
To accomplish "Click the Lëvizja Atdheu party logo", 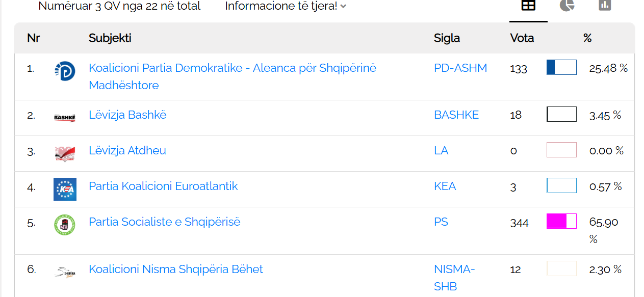I will tap(65, 153).
